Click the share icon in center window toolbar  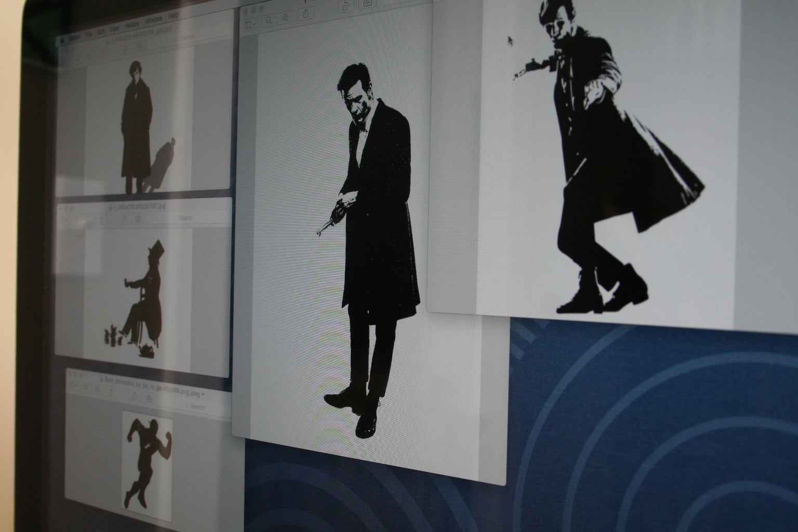pos(307,14)
